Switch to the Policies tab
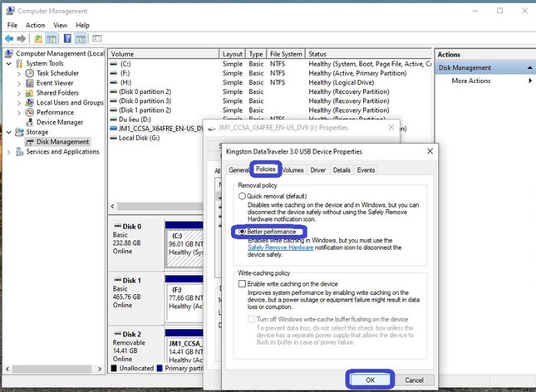The height and width of the screenshot is (392, 536). (x=266, y=169)
